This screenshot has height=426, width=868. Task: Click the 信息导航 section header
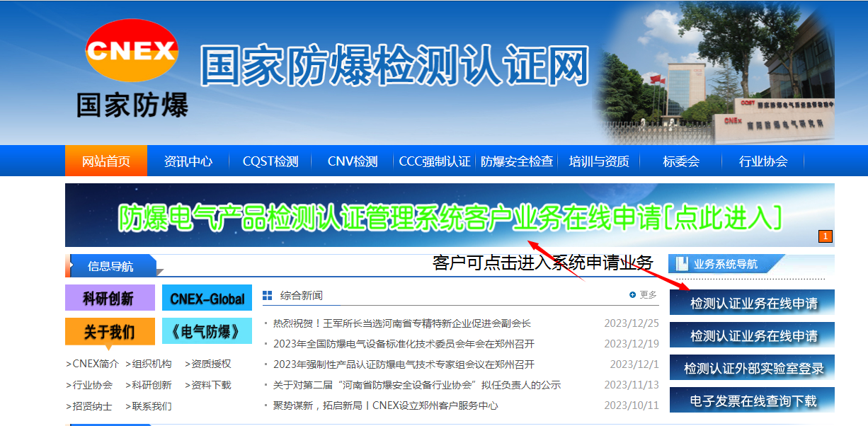tap(110, 266)
